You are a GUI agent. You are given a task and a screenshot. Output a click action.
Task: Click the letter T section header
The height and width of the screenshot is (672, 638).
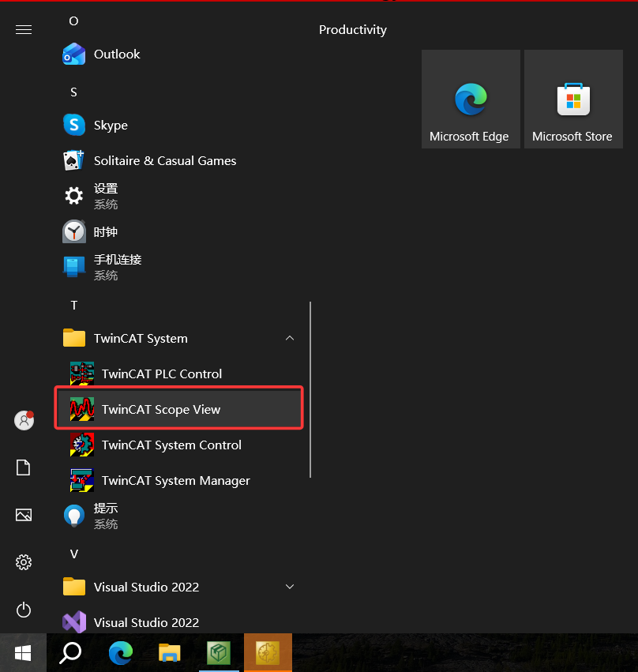tap(74, 305)
